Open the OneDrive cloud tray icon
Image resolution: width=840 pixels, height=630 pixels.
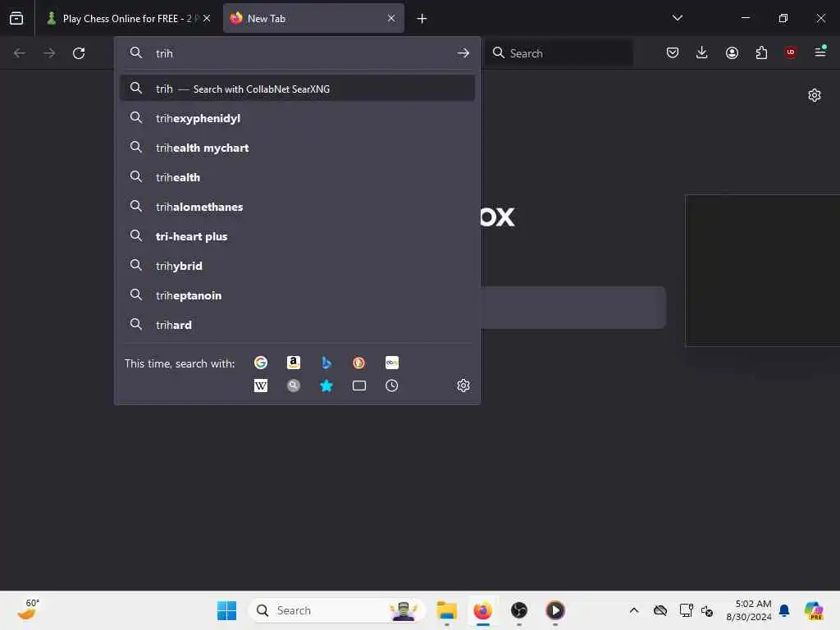[x=660, y=610]
